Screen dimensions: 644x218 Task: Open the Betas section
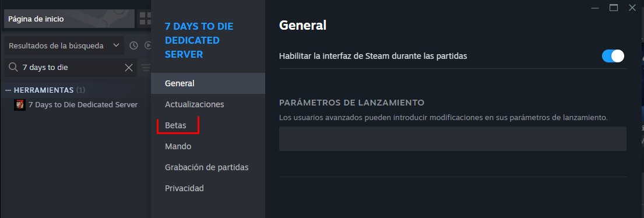point(175,125)
